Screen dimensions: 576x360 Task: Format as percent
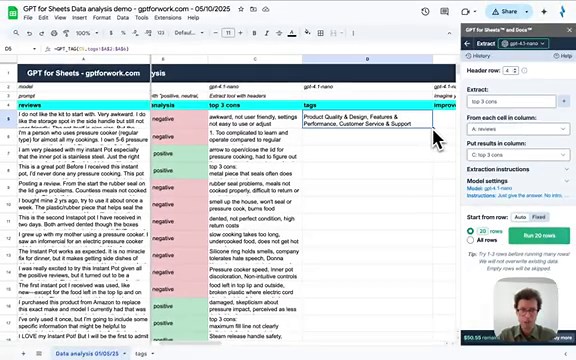(x=123, y=33)
